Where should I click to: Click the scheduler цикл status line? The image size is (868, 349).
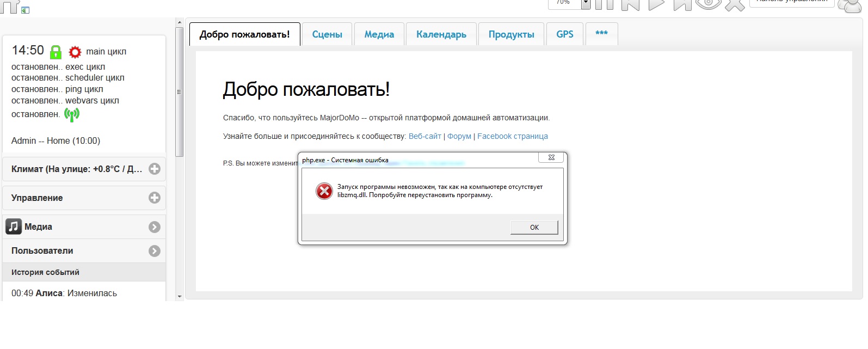tap(95, 78)
